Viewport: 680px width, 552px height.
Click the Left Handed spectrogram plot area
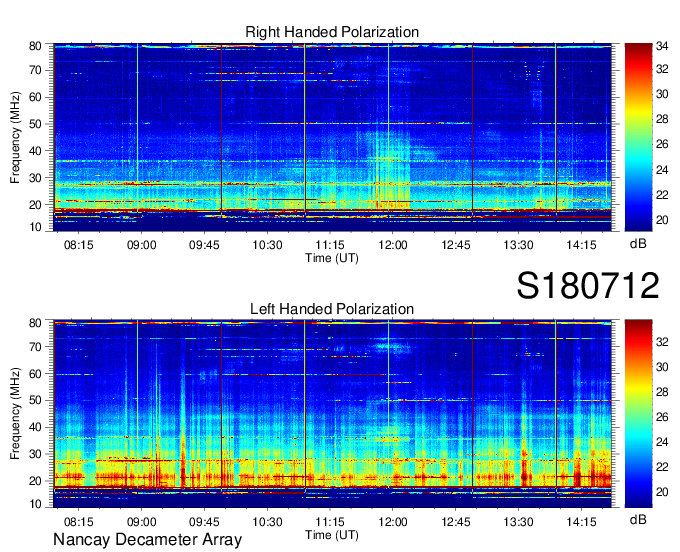[332, 414]
